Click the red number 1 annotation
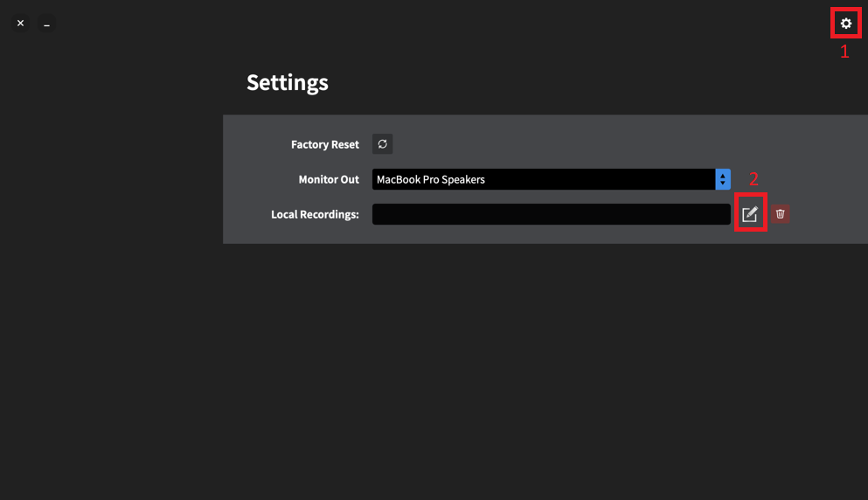Image resolution: width=868 pixels, height=500 pixels. click(x=844, y=52)
